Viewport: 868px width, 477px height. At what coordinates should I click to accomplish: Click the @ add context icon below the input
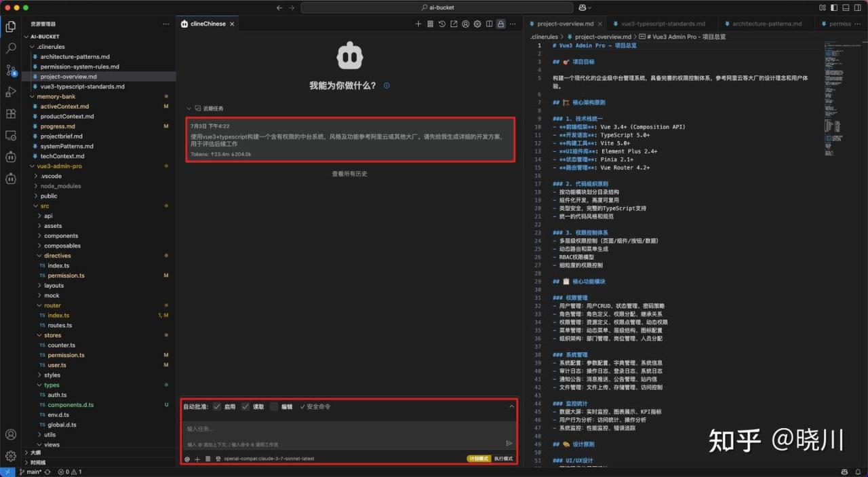click(x=187, y=459)
